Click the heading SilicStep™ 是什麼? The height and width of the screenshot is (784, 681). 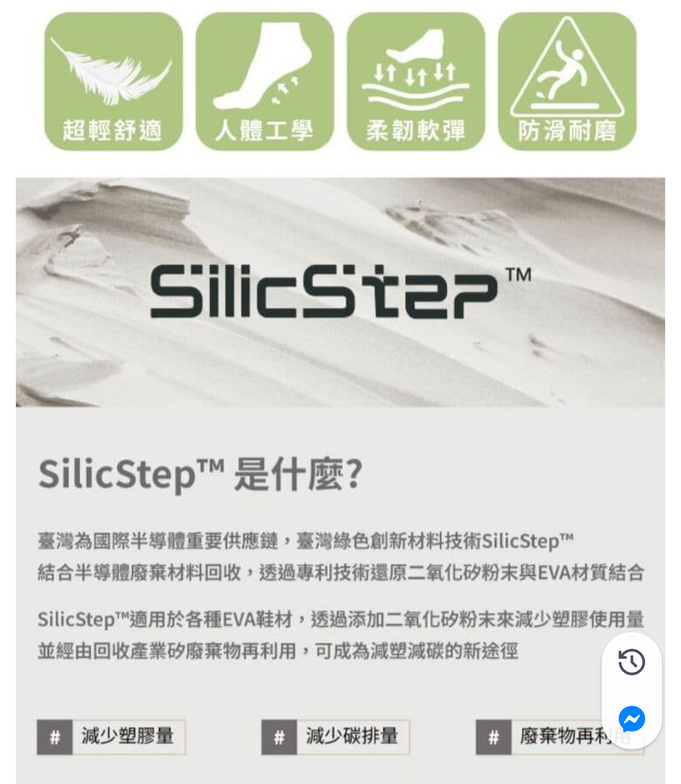pos(200,474)
